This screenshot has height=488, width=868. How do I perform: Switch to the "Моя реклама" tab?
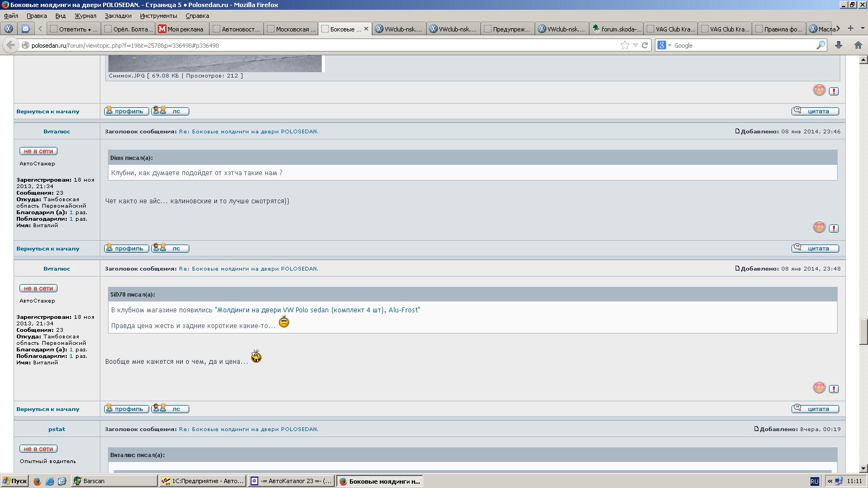181,29
